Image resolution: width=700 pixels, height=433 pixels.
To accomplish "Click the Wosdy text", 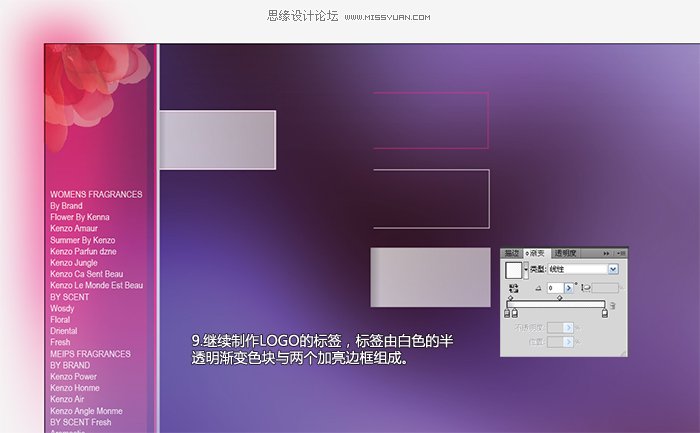I will click(62, 308).
